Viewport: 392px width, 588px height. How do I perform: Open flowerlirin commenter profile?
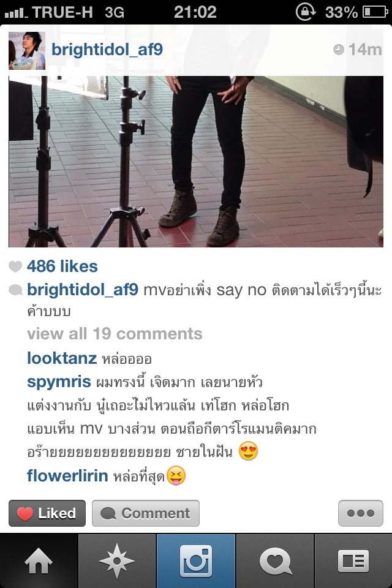67,475
